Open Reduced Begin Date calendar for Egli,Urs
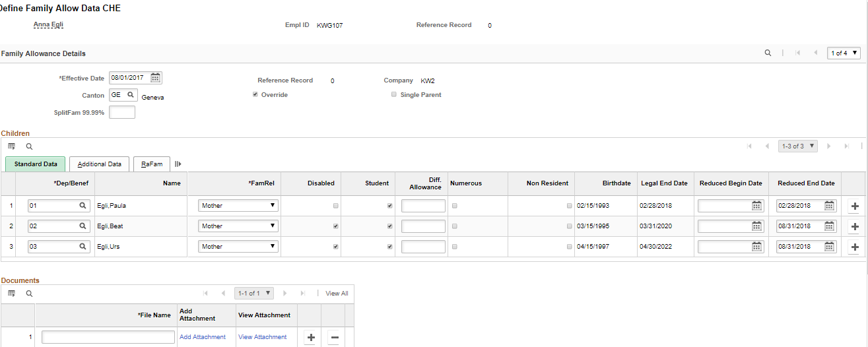 pyautogui.click(x=756, y=247)
